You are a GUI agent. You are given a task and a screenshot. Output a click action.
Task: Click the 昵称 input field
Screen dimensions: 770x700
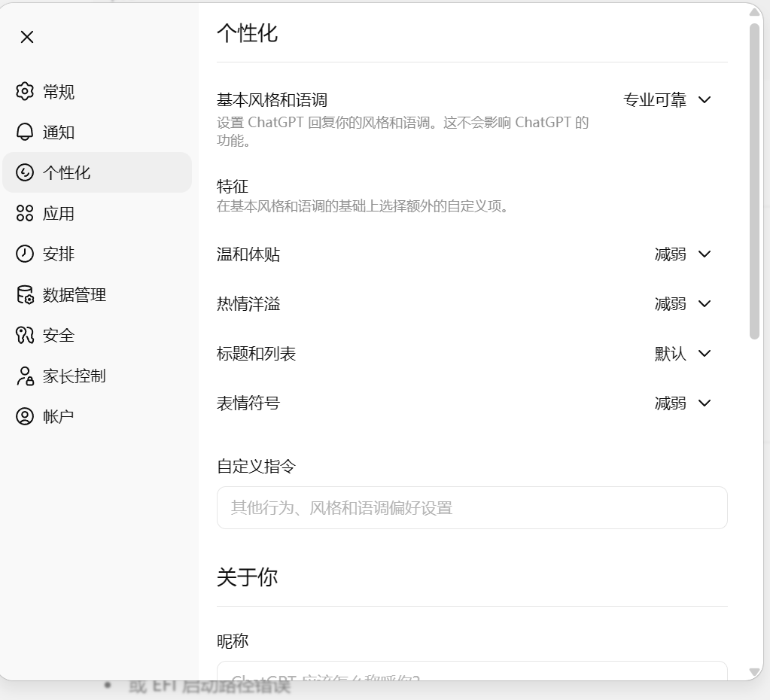472,671
